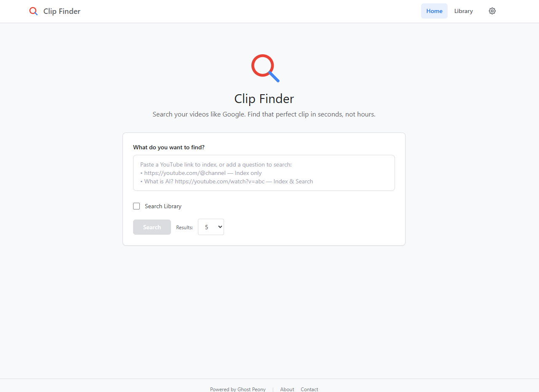Open the About link in footer

point(287,389)
